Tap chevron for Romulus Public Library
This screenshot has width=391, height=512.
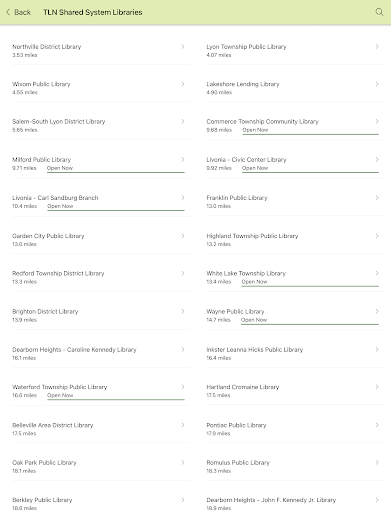point(377,462)
